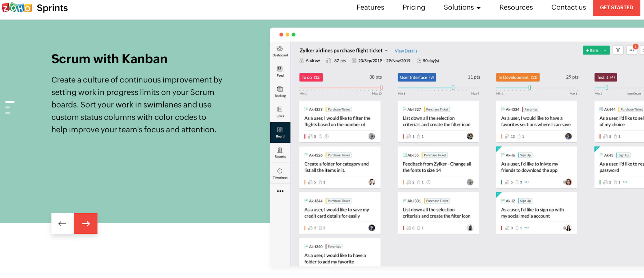Click assignee avatar on Ak-I327 card
Screen dimensions: 644x278
[470, 136]
